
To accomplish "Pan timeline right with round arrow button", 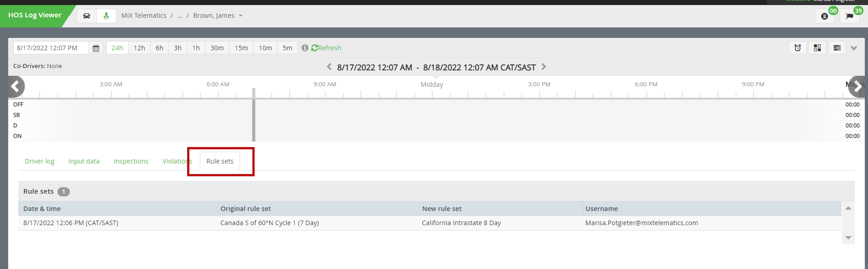I will point(857,86).
